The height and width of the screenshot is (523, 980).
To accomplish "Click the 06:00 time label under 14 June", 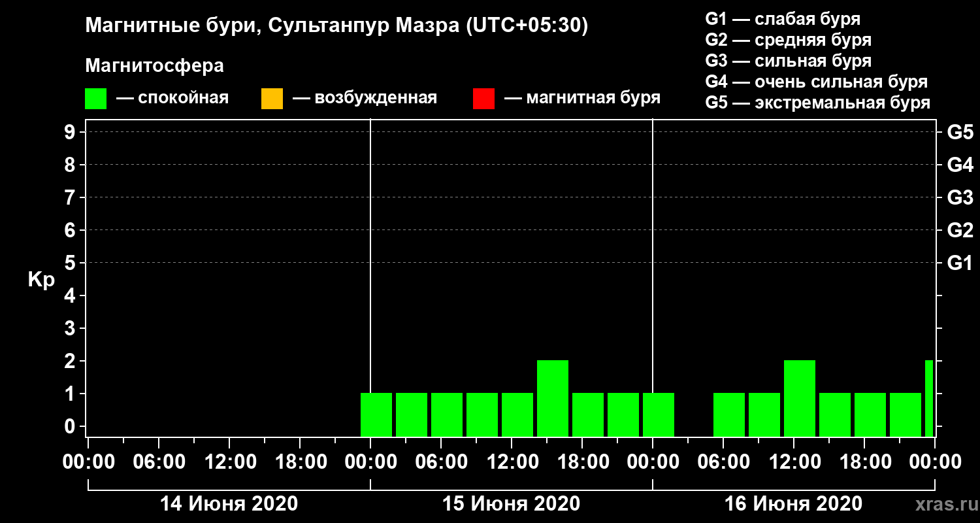I will (159, 462).
